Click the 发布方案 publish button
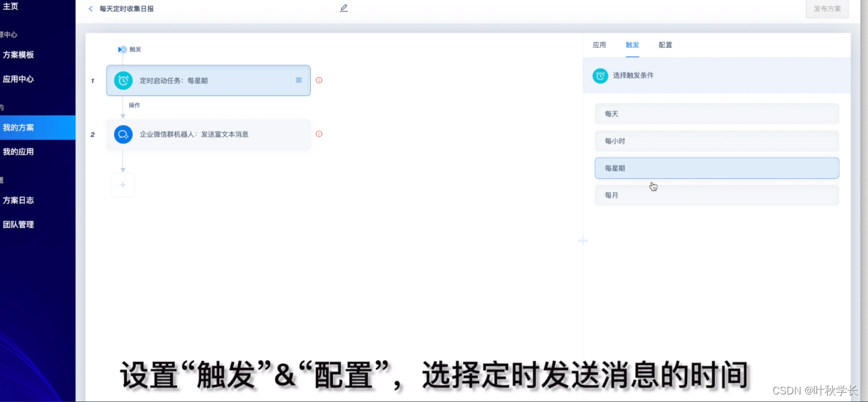Screen dimensions: 868x402 coord(827,9)
